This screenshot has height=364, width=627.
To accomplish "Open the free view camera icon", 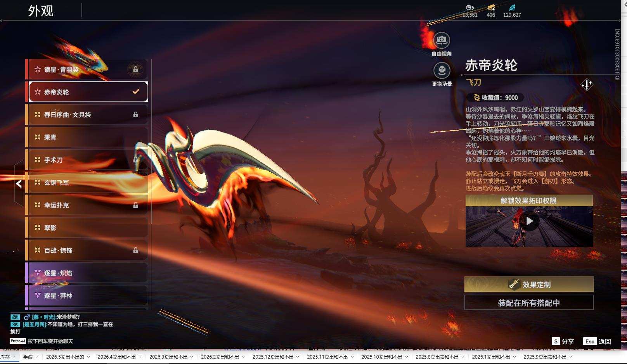I will [441, 40].
